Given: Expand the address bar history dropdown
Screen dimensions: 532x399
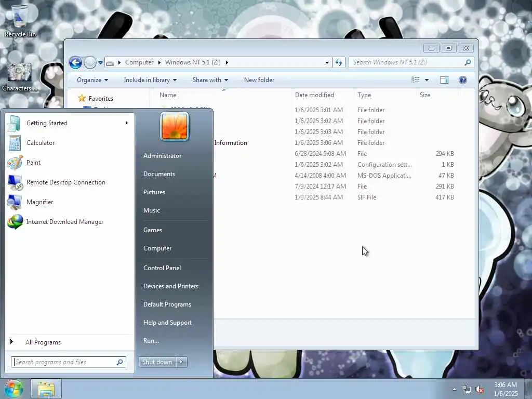Looking at the screenshot, I should pyautogui.click(x=327, y=63).
